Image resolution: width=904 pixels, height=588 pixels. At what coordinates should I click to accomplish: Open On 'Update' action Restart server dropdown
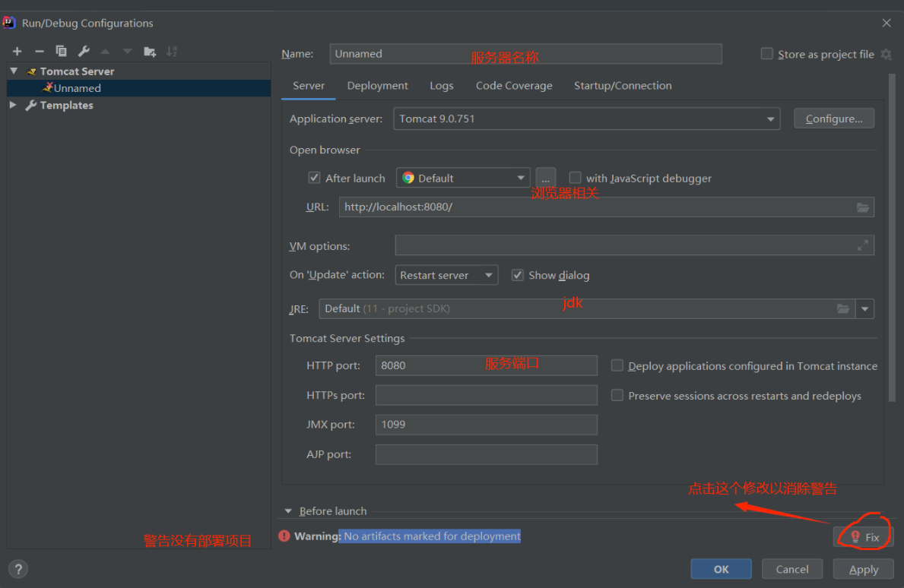[x=446, y=275]
